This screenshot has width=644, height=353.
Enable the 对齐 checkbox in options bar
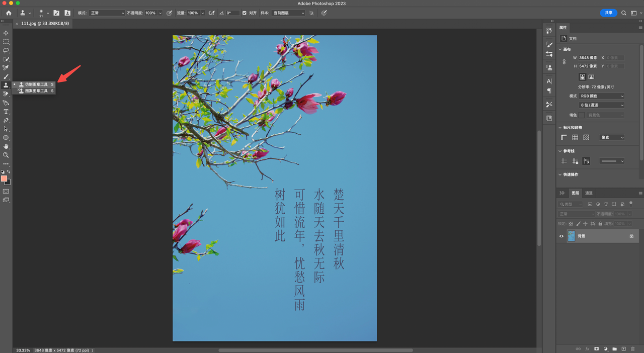pyautogui.click(x=245, y=13)
